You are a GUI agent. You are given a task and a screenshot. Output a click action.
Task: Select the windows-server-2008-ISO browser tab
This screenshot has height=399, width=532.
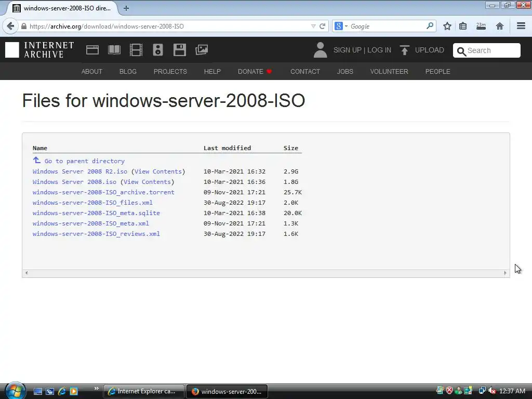(x=62, y=8)
